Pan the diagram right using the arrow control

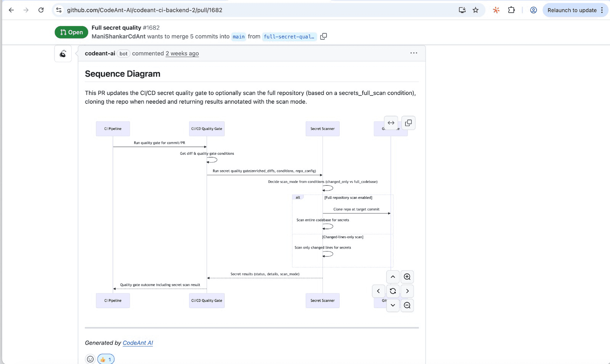(x=407, y=291)
